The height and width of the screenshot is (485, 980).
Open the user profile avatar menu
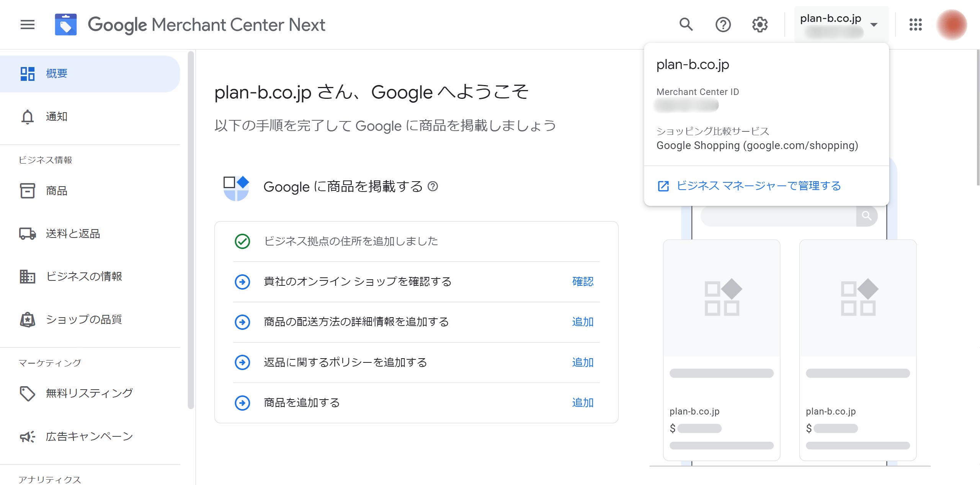tap(951, 25)
